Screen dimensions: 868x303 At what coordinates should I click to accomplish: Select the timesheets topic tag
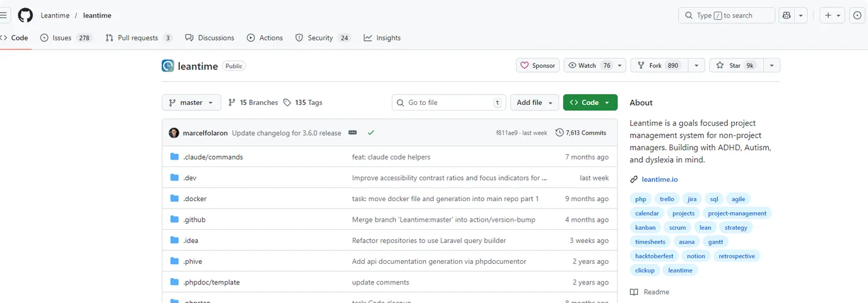click(x=650, y=242)
